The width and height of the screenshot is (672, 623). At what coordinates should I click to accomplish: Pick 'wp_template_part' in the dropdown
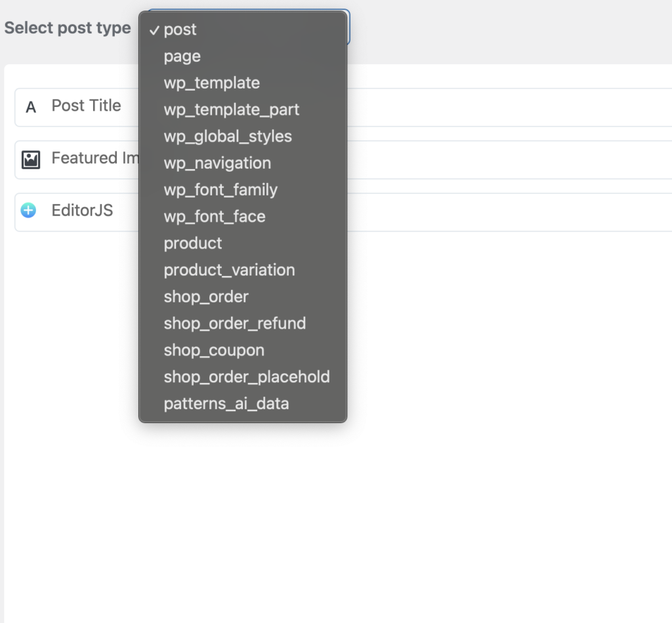231,110
